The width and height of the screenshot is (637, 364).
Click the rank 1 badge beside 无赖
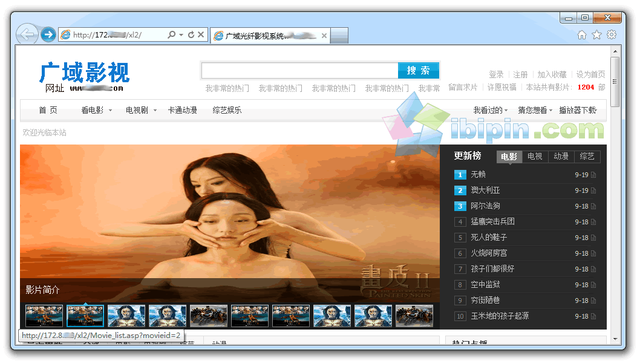(460, 175)
